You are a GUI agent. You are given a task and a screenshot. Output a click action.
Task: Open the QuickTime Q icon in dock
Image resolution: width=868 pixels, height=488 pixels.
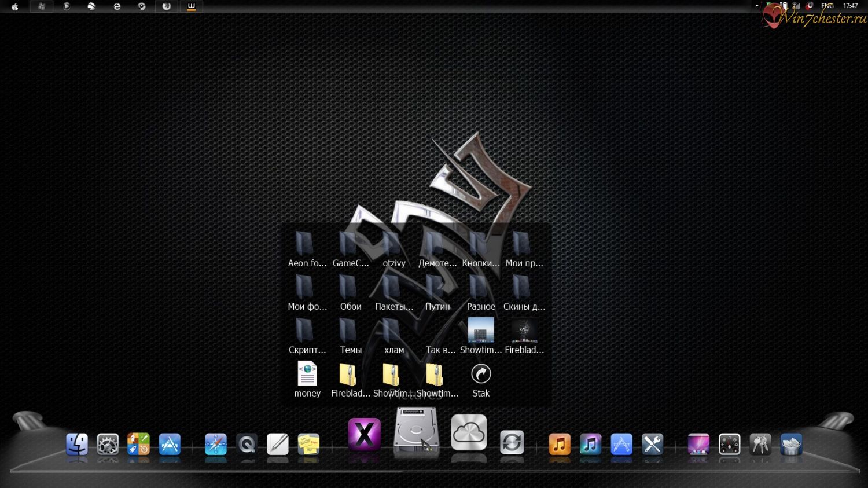pos(247,445)
